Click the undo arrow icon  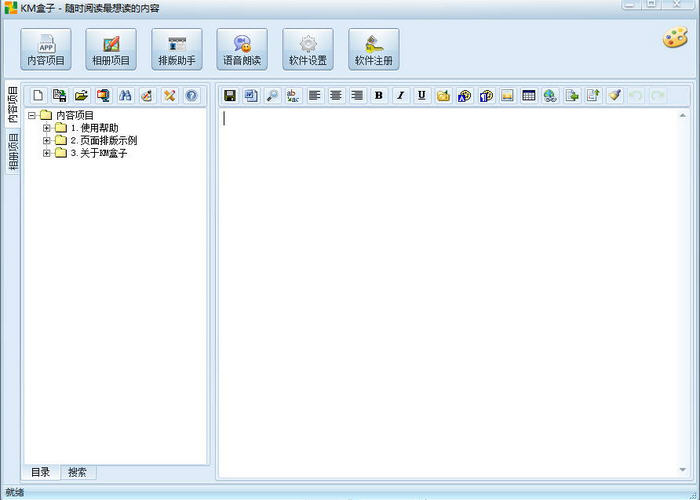(x=636, y=95)
